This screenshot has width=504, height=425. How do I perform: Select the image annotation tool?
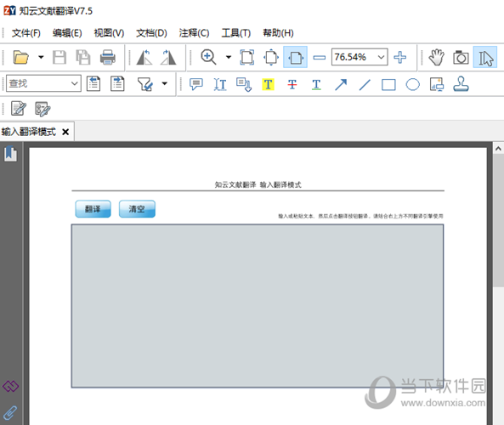point(437,84)
